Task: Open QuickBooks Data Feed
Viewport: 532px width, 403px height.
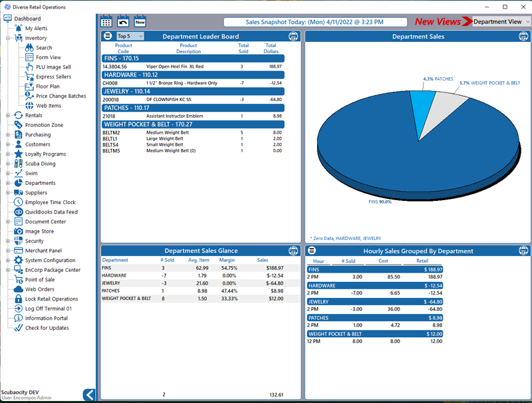Action: (x=51, y=212)
